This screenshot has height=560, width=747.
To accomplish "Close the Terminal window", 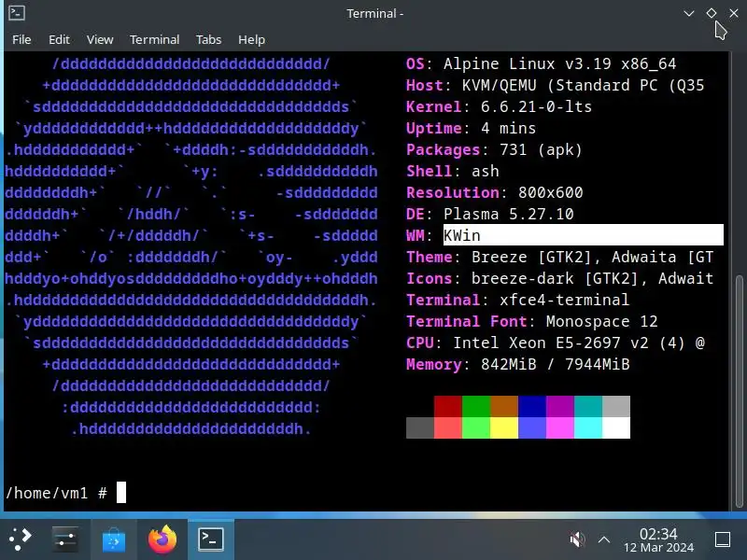I will click(x=734, y=13).
